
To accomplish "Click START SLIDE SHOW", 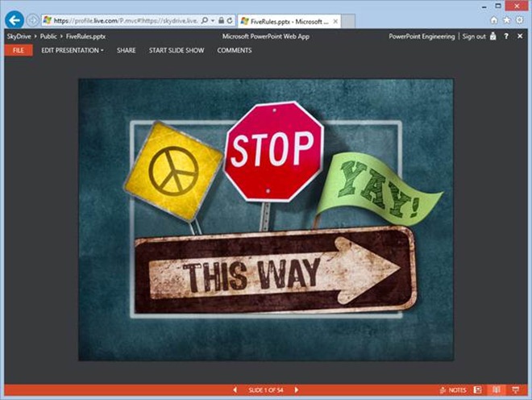I will [177, 50].
